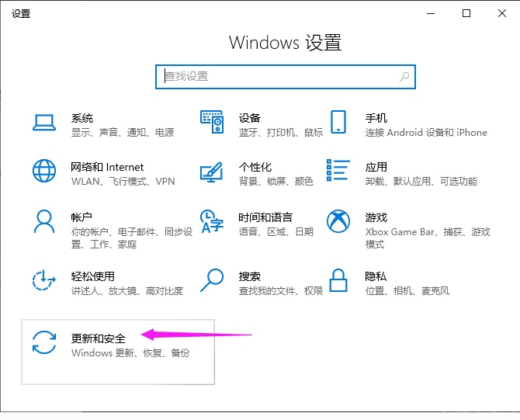Select the 手机 heading
The image size is (520, 420).
376,118
